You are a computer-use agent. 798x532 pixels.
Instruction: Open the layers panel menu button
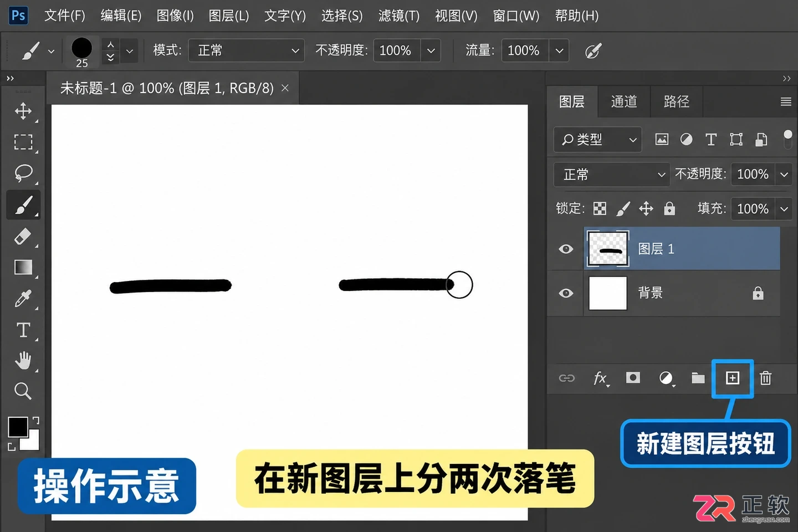tap(786, 101)
